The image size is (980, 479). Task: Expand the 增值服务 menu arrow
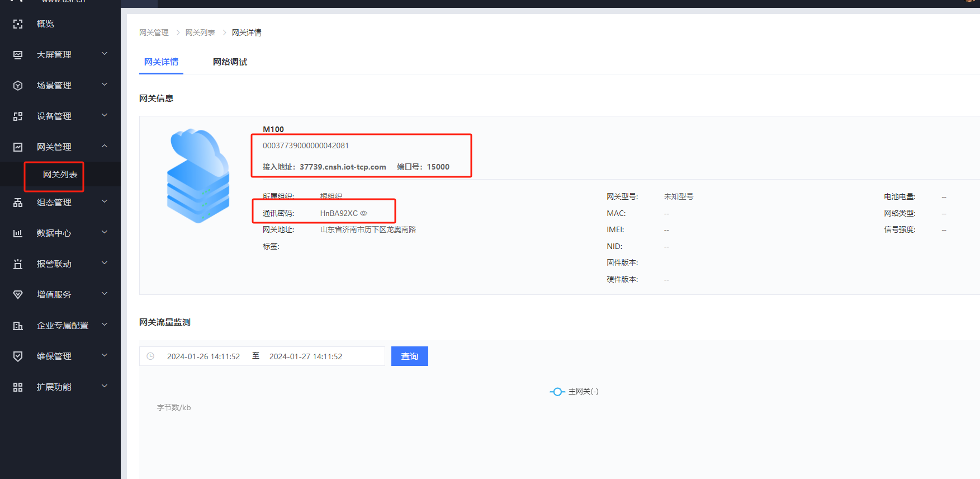pyautogui.click(x=105, y=294)
